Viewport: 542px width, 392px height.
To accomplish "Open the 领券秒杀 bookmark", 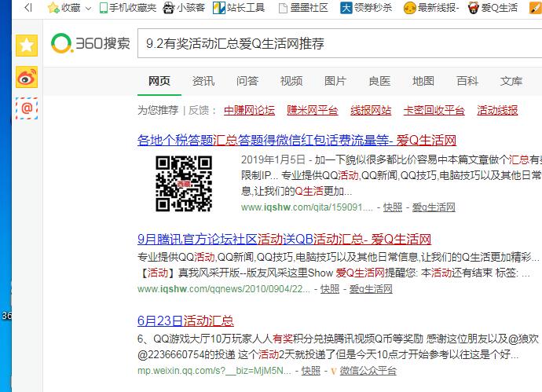I will coord(366,8).
